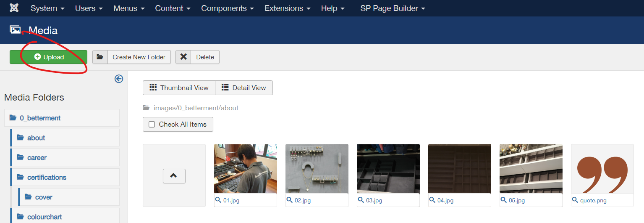This screenshot has height=223, width=644.
Task: Click the folder icon beside about
Action: click(21, 138)
